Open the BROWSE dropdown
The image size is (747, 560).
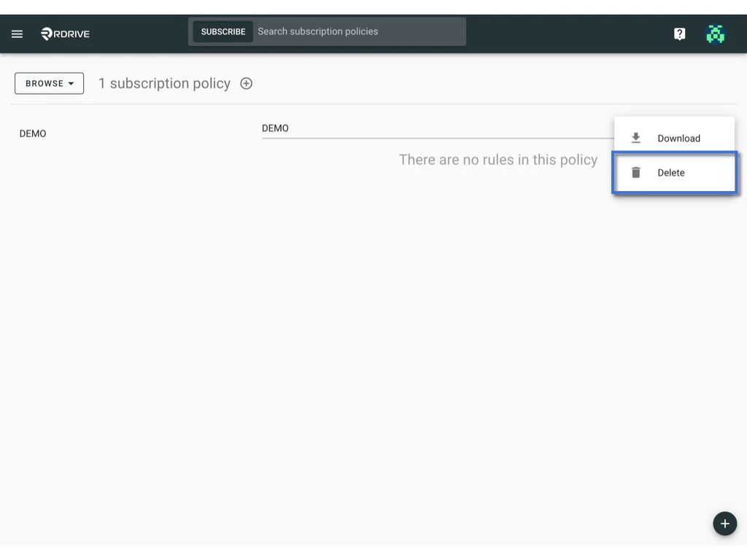pyautogui.click(x=49, y=83)
